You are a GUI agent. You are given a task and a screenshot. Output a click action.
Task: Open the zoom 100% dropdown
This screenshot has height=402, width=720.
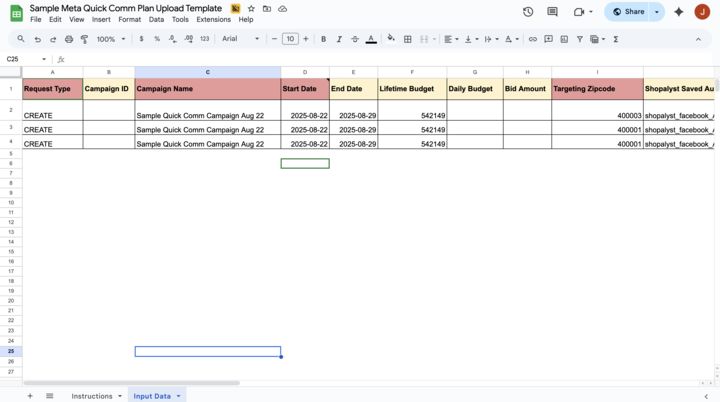pos(111,39)
